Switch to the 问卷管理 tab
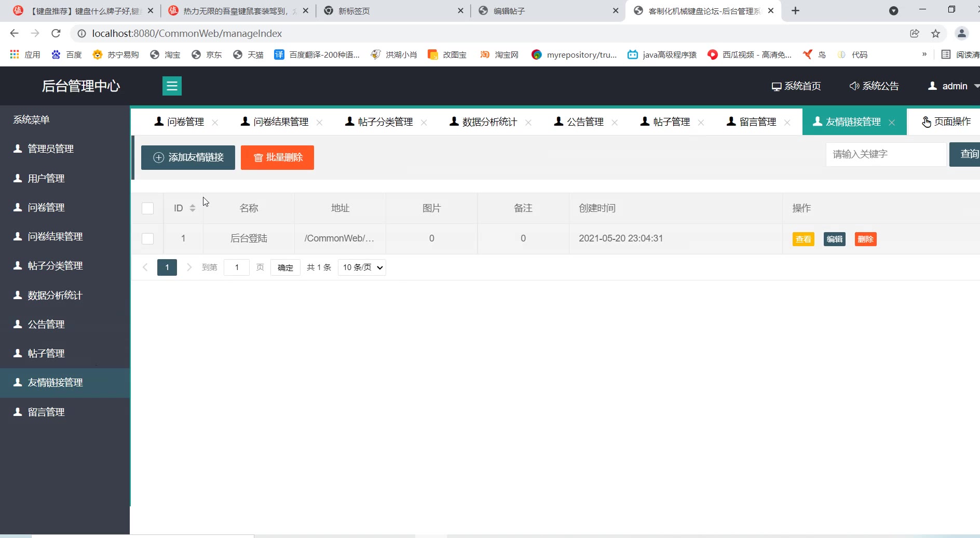This screenshot has height=538, width=980. point(180,122)
